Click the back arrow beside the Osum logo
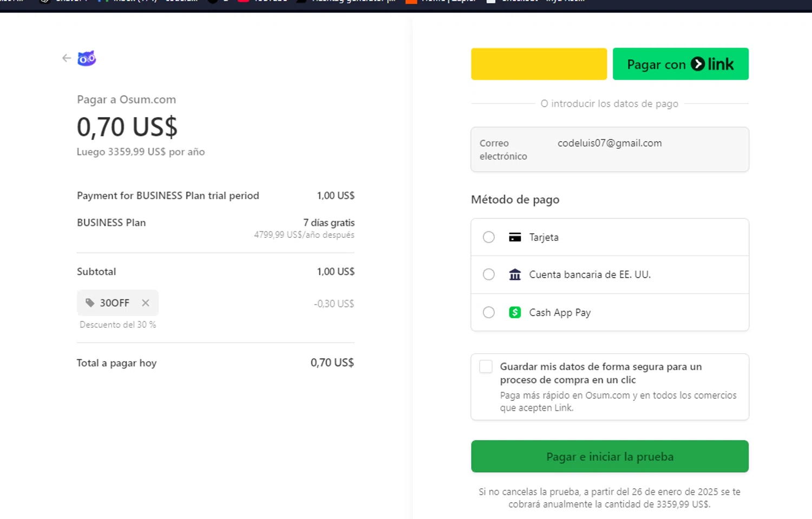Viewport: 812px width, 519px height. (67, 58)
